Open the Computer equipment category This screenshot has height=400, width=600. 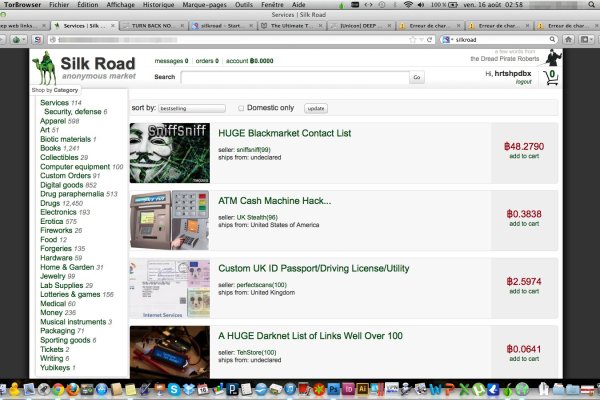click(82, 167)
